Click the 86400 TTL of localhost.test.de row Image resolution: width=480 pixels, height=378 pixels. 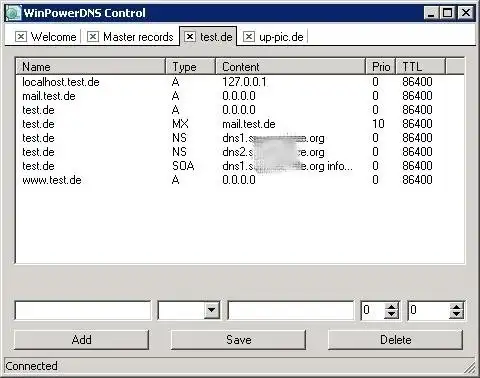point(417,82)
